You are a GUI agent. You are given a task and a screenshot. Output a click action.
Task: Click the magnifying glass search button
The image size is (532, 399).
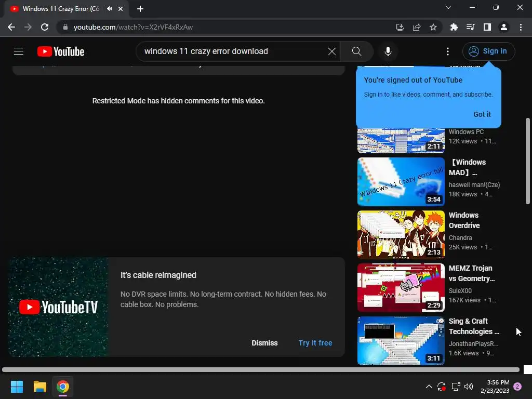click(356, 51)
